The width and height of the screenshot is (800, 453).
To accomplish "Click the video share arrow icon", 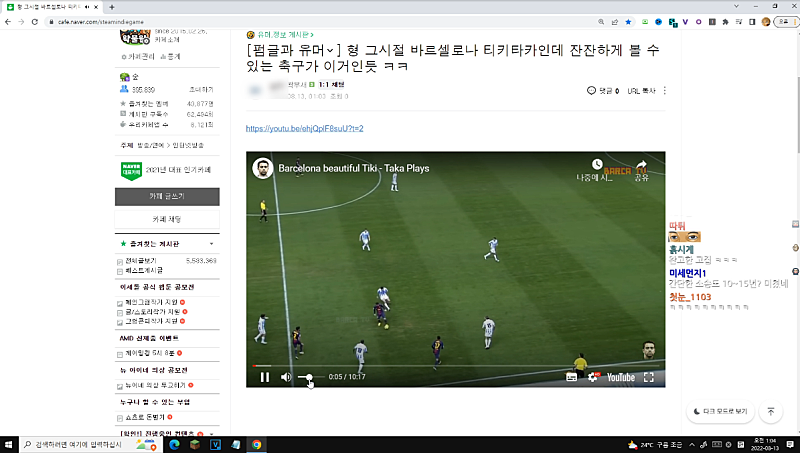I will (x=641, y=165).
